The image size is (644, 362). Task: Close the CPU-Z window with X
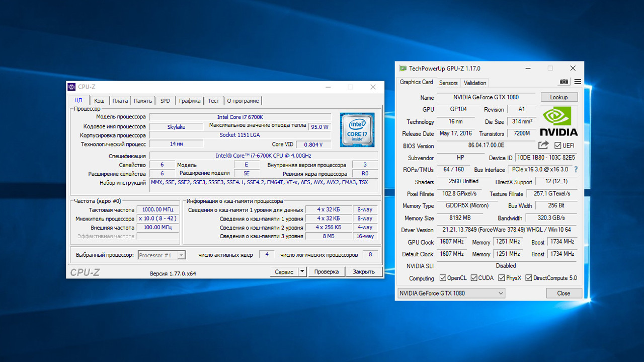click(x=373, y=87)
